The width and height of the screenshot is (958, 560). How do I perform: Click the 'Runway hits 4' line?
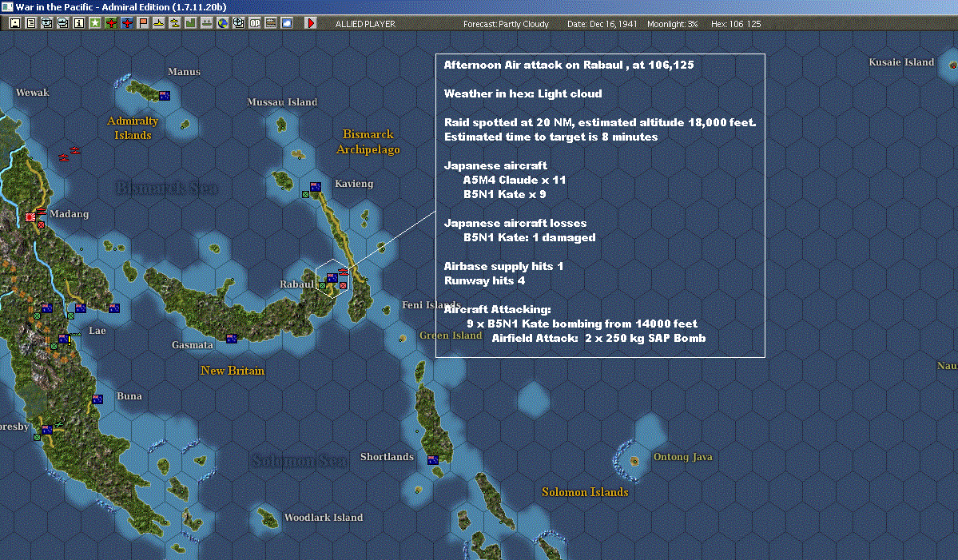484,281
